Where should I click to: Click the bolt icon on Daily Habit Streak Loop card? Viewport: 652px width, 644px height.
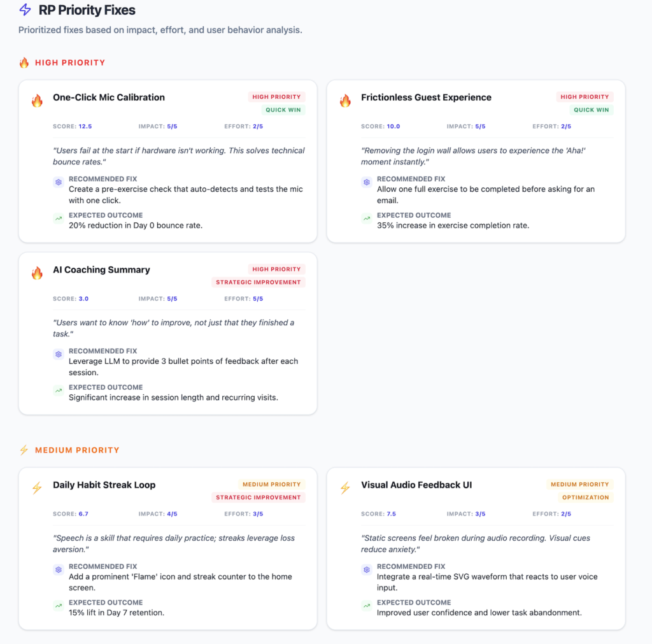[x=37, y=487]
